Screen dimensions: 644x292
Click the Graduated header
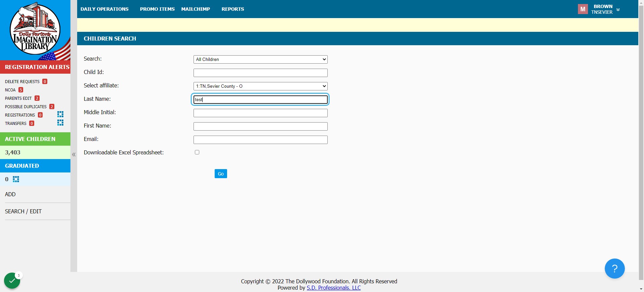35,166
